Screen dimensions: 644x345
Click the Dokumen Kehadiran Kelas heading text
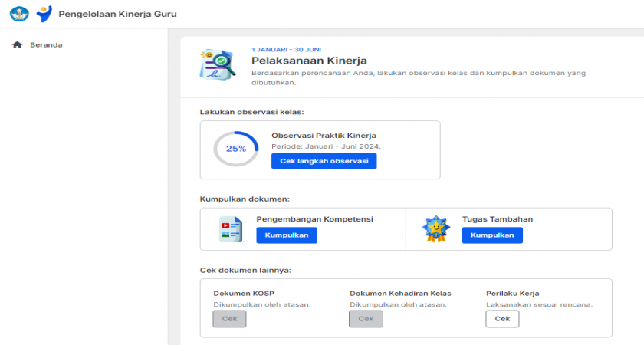pos(400,293)
